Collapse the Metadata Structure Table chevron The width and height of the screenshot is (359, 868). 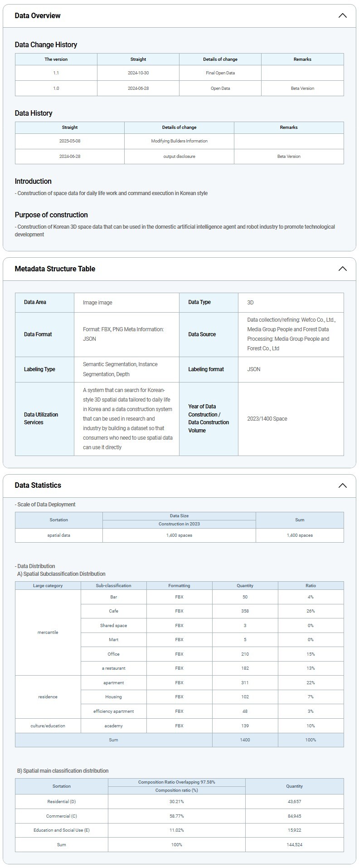tap(342, 269)
